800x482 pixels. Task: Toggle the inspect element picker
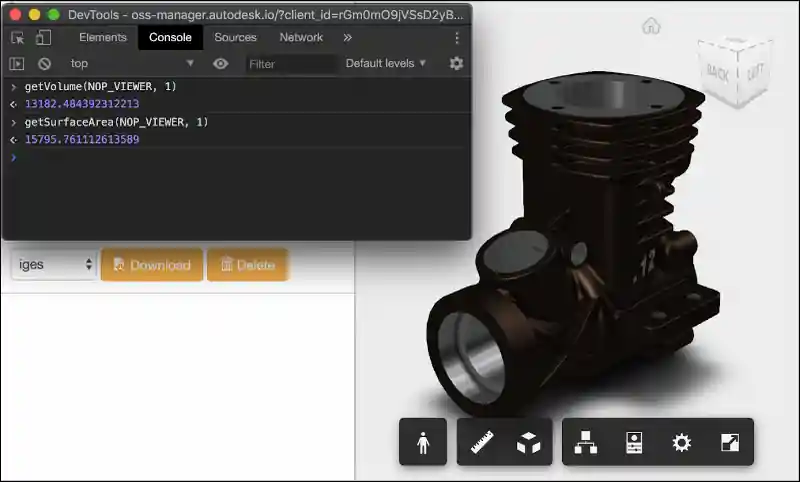18,38
